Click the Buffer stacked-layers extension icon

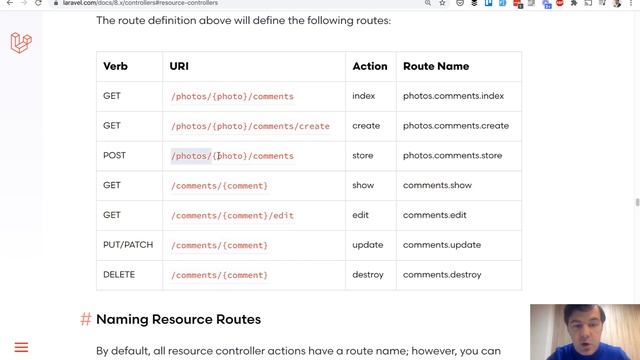[x=474, y=3]
